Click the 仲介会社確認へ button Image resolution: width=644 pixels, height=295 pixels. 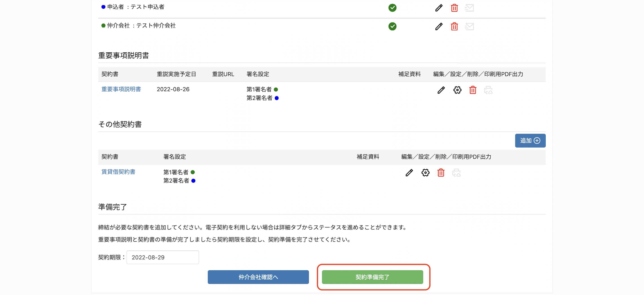coord(258,277)
